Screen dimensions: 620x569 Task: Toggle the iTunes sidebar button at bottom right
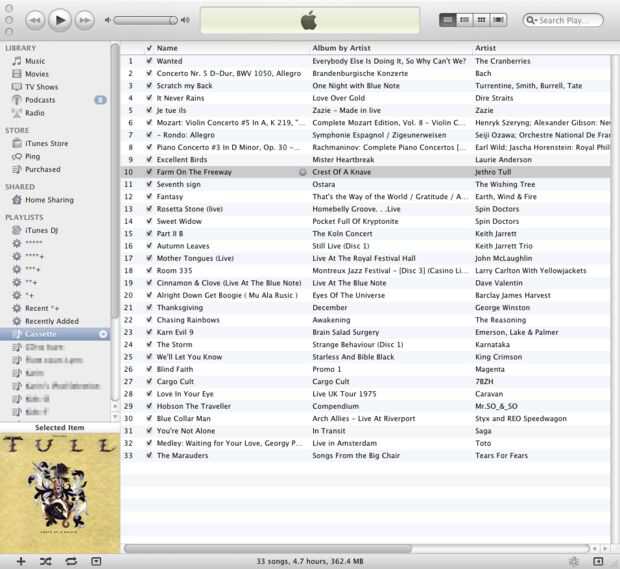pyautogui.click(x=598, y=561)
